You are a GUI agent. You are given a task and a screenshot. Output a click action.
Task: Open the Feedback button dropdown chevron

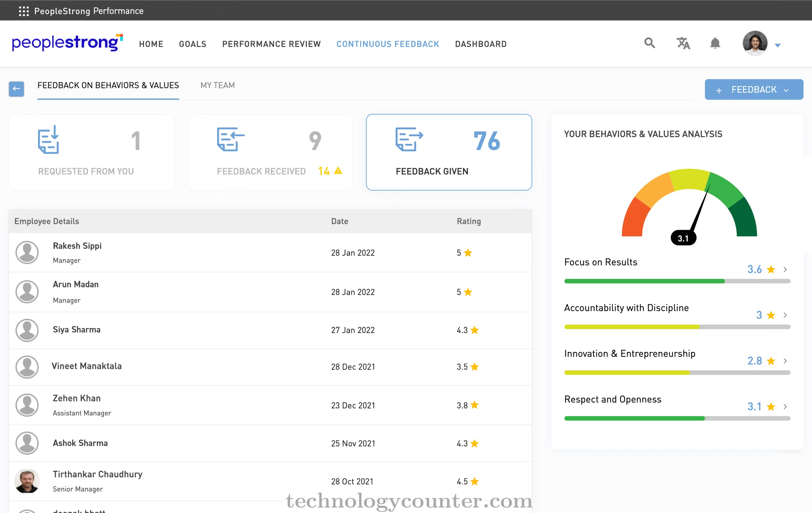click(x=786, y=90)
